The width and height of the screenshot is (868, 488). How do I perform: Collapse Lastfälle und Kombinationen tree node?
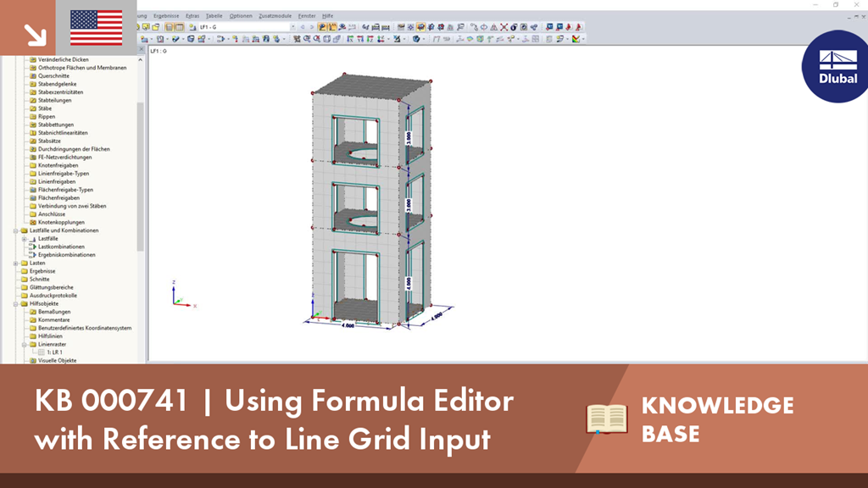[15, 230]
